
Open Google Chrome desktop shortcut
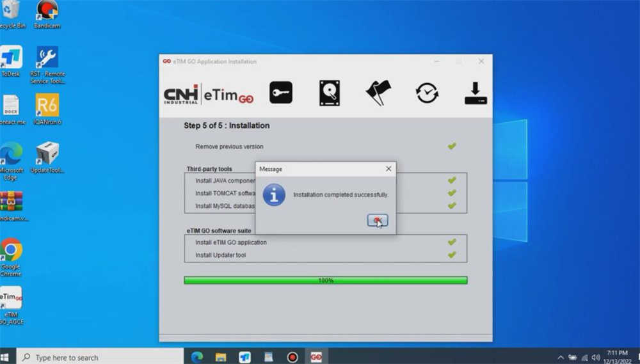(x=12, y=257)
